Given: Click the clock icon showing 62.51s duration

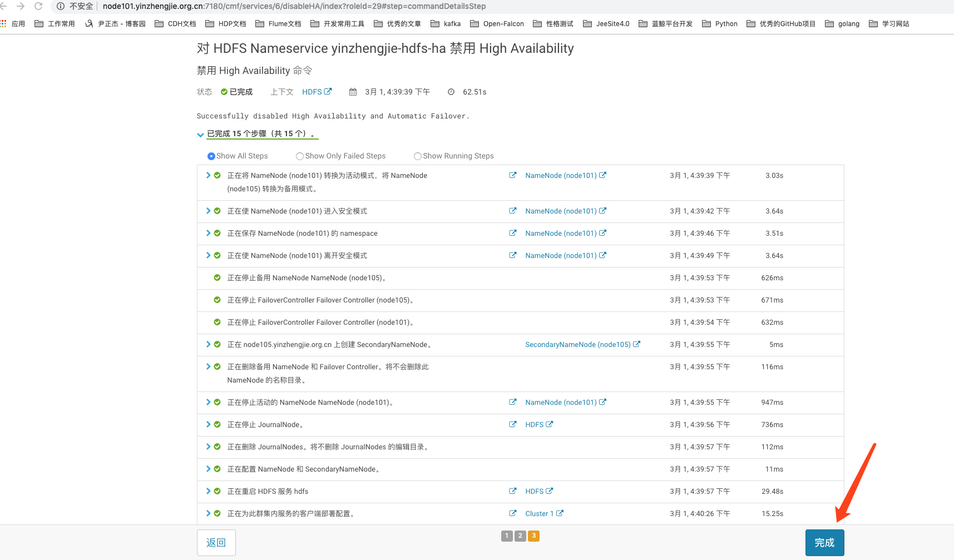Looking at the screenshot, I should pyautogui.click(x=451, y=91).
